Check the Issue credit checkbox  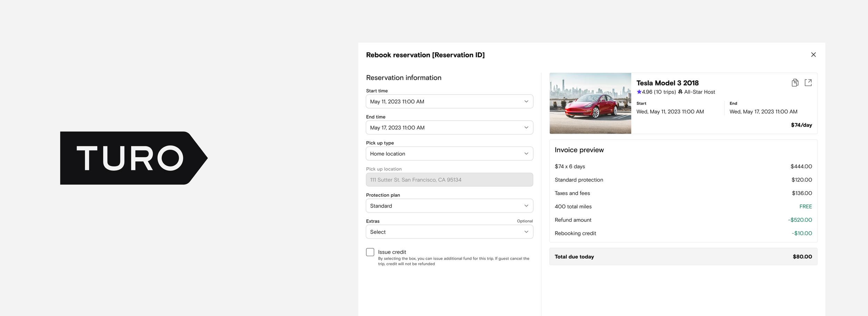tap(370, 252)
